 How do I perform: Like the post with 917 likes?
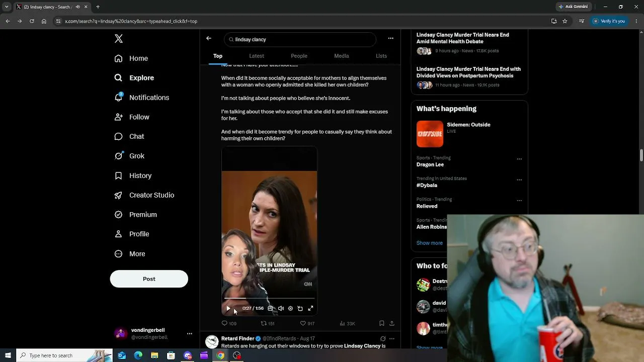[x=307, y=323]
